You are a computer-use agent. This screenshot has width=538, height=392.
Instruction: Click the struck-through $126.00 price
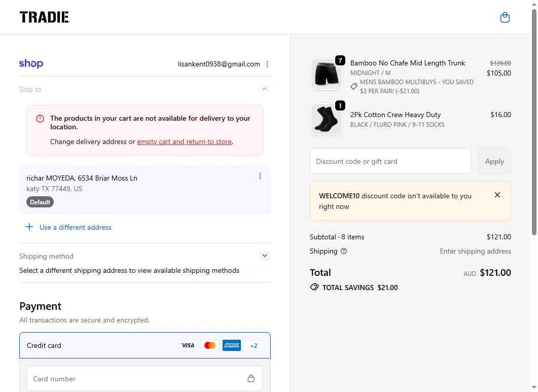[x=500, y=63]
